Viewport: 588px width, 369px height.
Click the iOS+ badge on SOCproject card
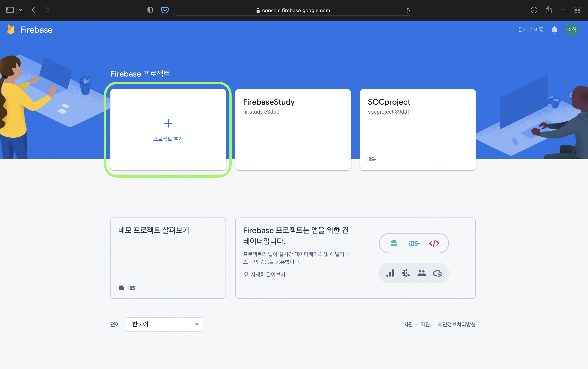click(x=371, y=159)
